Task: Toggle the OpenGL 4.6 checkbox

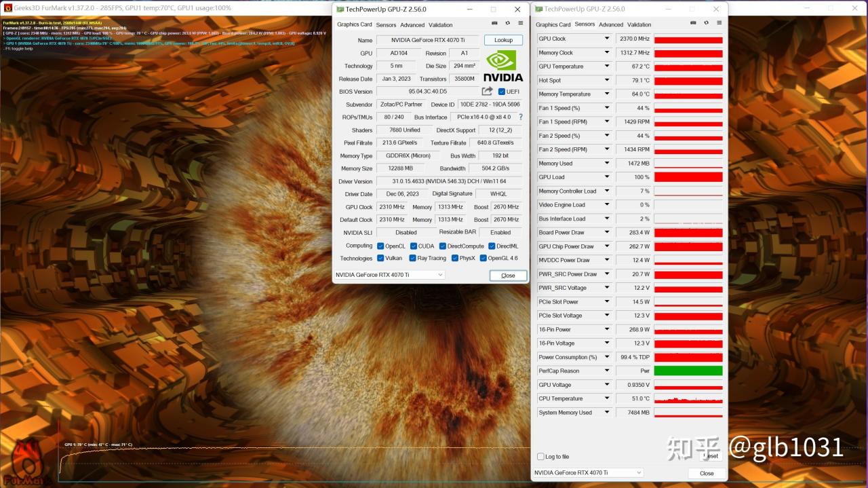Action: [x=483, y=258]
